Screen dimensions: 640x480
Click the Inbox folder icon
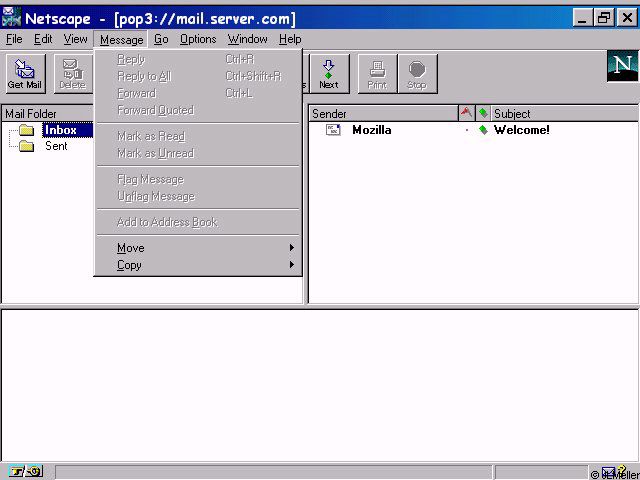pyautogui.click(x=27, y=130)
